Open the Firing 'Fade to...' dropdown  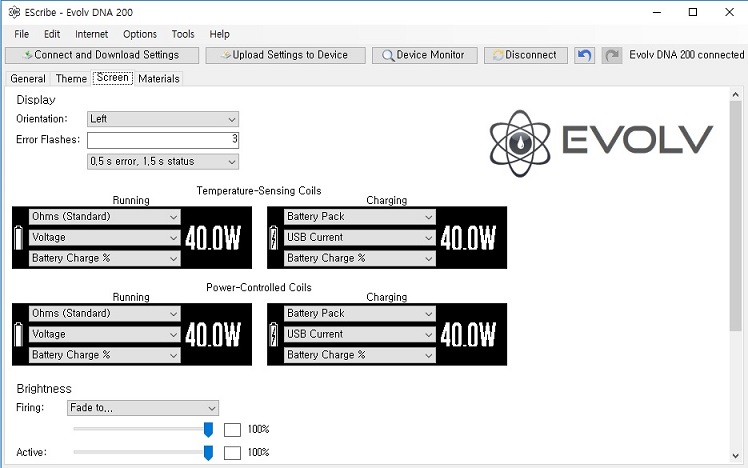pos(143,408)
